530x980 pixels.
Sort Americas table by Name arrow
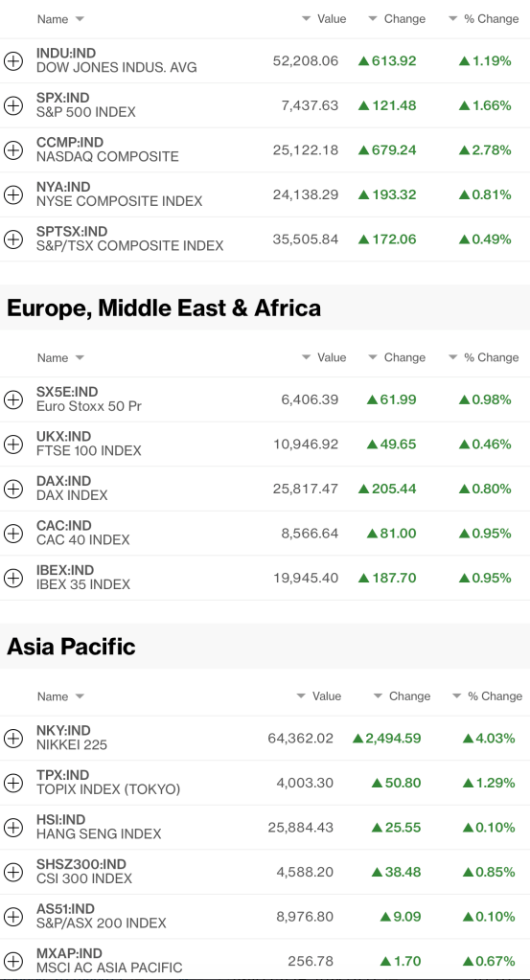(x=80, y=19)
